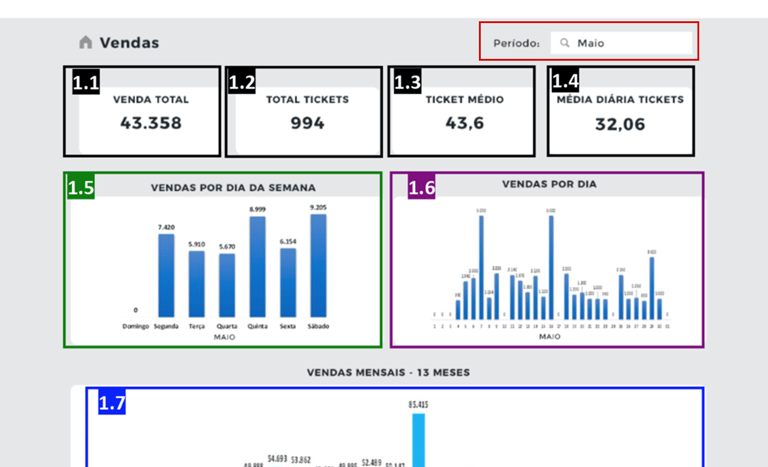Click the Vendas por Dia da Semana title
The width and height of the screenshot is (768, 467).
click(233, 188)
